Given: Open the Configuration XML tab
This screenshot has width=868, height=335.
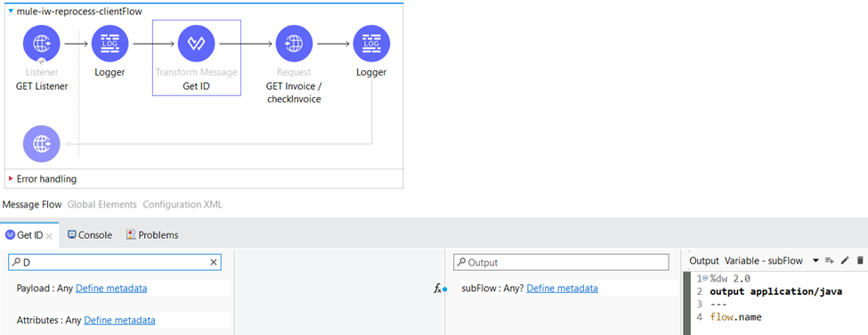Looking at the screenshot, I should pyautogui.click(x=183, y=204).
